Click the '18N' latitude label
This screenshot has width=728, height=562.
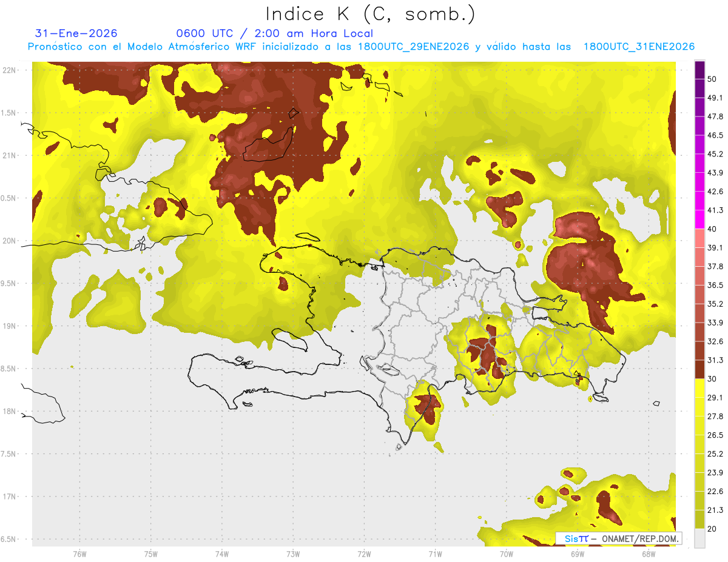click(10, 412)
